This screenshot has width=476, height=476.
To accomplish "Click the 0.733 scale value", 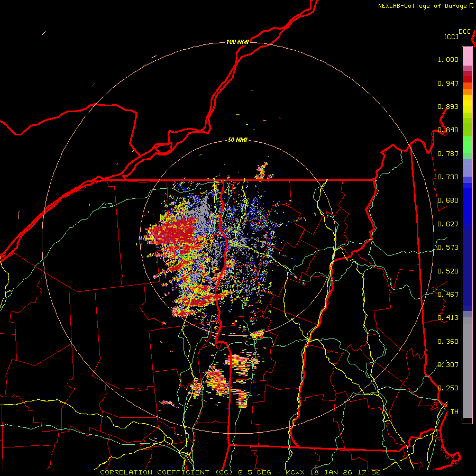I will 448,177.
